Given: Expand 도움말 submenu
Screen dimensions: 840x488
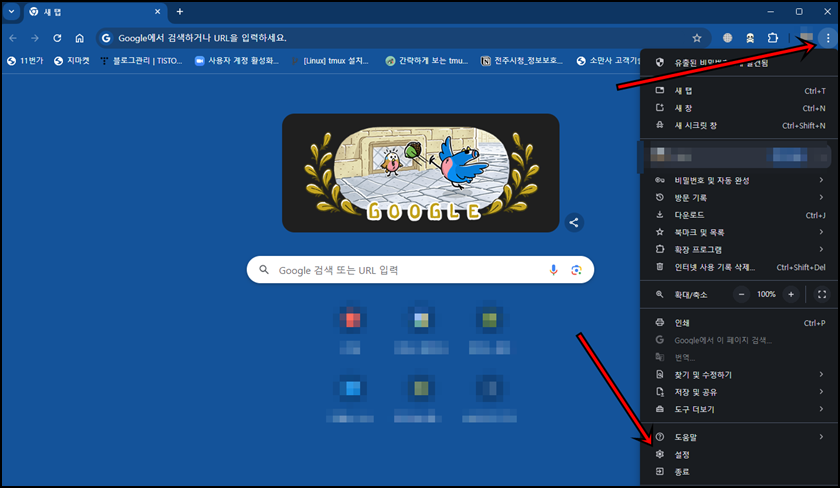Looking at the screenshot, I should pyautogui.click(x=740, y=437).
